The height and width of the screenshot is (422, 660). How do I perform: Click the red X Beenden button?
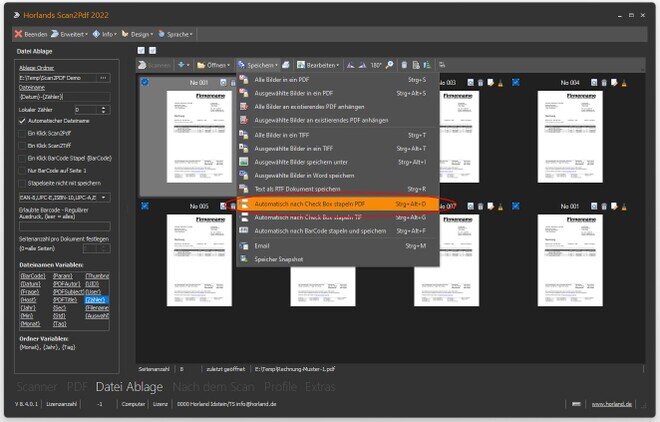coord(30,34)
